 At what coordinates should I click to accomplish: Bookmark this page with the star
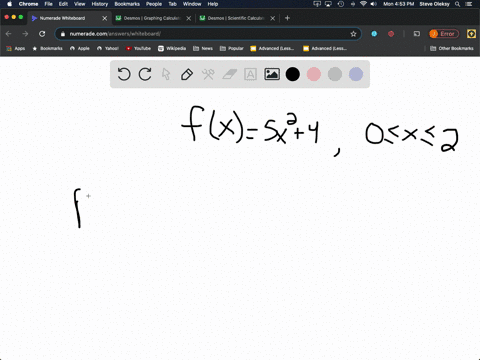coord(353,34)
